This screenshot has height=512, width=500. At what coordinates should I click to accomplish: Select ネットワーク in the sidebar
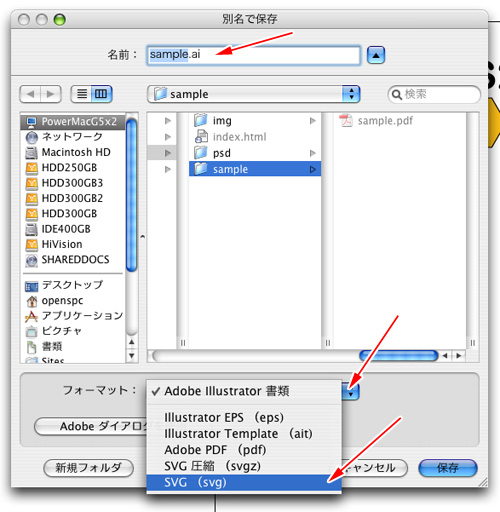point(73,137)
